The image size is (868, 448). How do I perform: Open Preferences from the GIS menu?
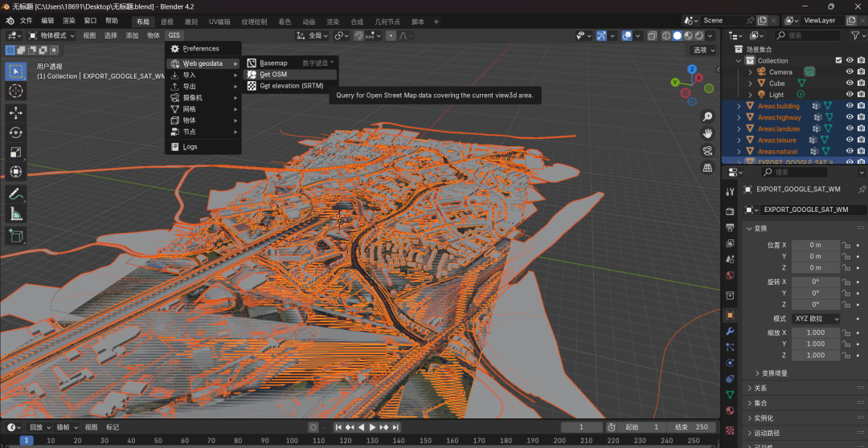[x=200, y=48]
